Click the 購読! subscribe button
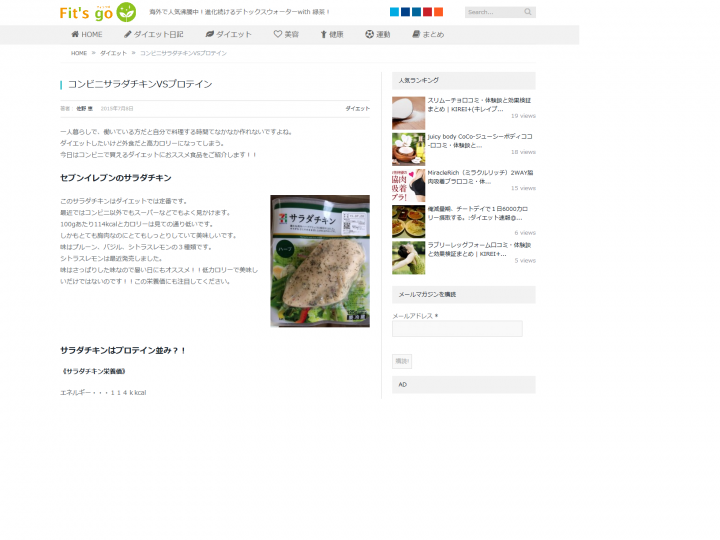Image resolution: width=720 pixels, height=540 pixels. click(x=402, y=361)
